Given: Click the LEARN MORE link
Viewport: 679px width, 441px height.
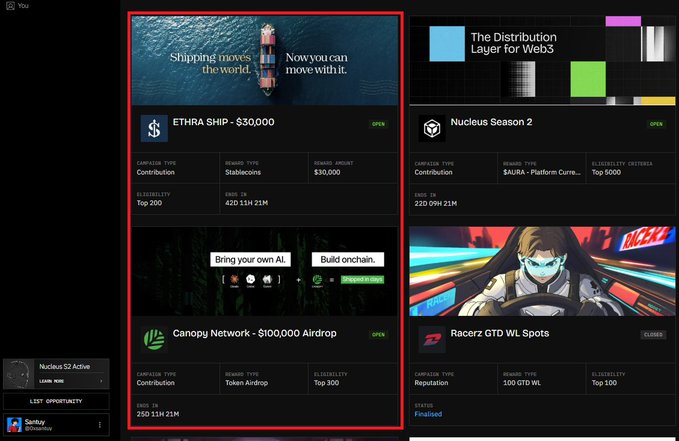Looking at the screenshot, I should pyautogui.click(x=52, y=381).
